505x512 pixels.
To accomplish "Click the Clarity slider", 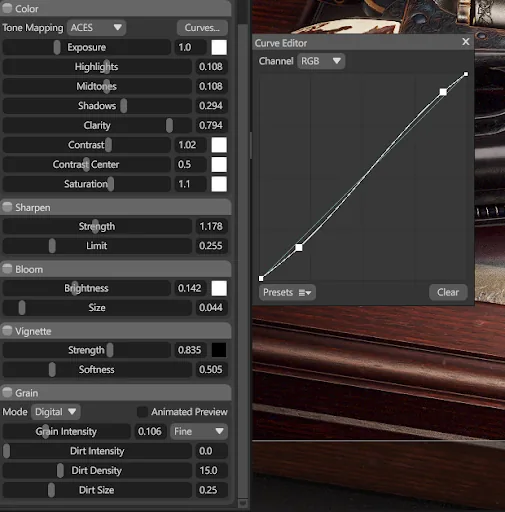I will click(x=97, y=125).
